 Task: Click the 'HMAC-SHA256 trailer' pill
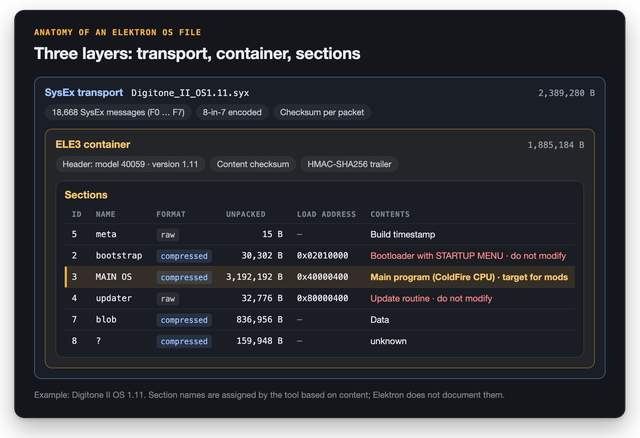349,164
